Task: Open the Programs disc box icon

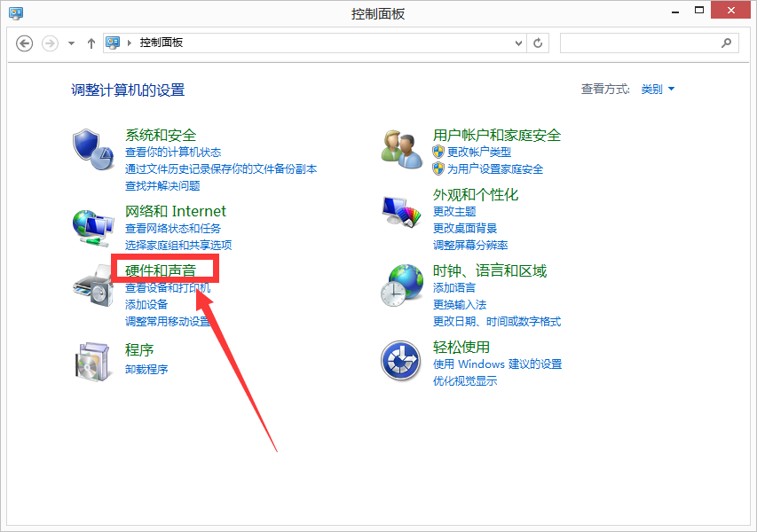Action: (92, 362)
